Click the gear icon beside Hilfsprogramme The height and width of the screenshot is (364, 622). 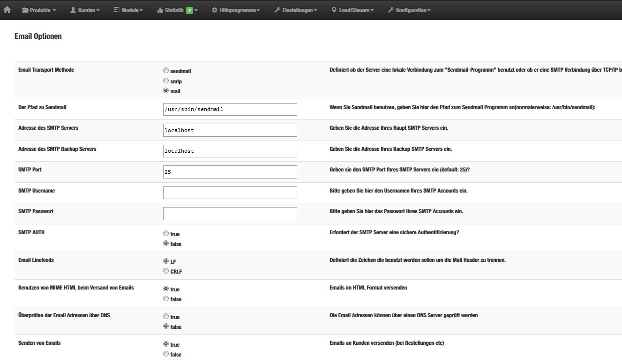click(214, 9)
